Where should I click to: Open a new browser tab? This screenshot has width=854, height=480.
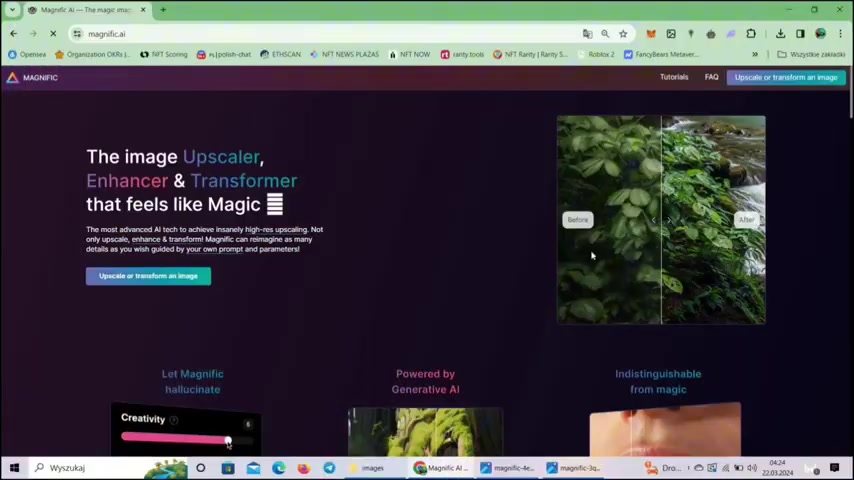click(163, 10)
